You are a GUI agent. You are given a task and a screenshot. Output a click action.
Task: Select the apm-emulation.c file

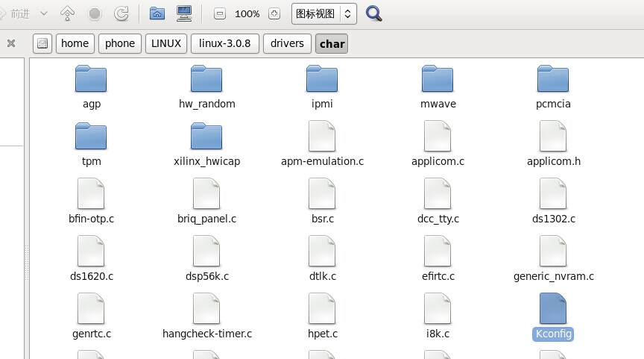322,144
